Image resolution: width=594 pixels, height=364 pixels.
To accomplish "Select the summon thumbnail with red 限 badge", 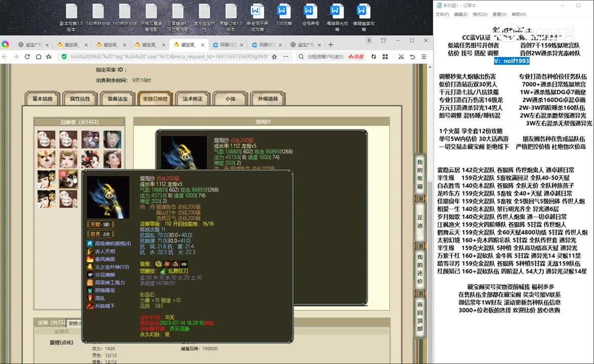I will pos(68,179).
